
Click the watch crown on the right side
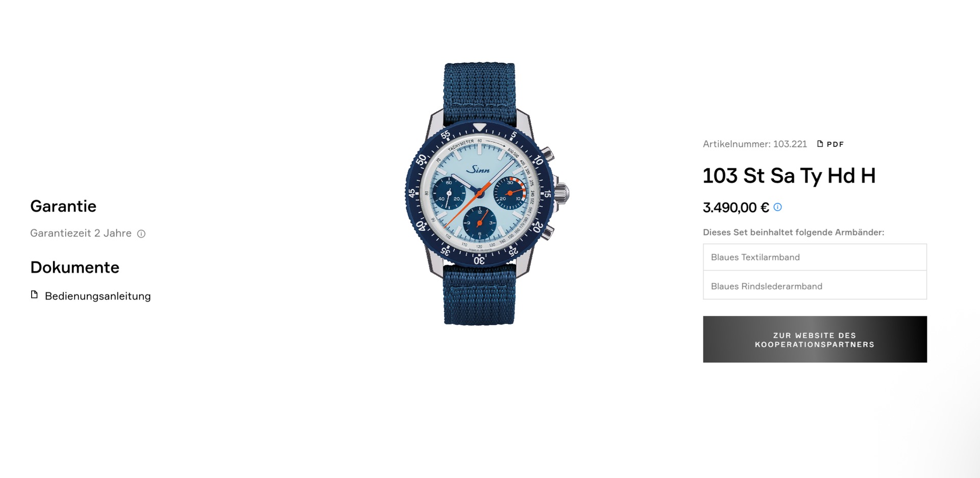coord(562,193)
